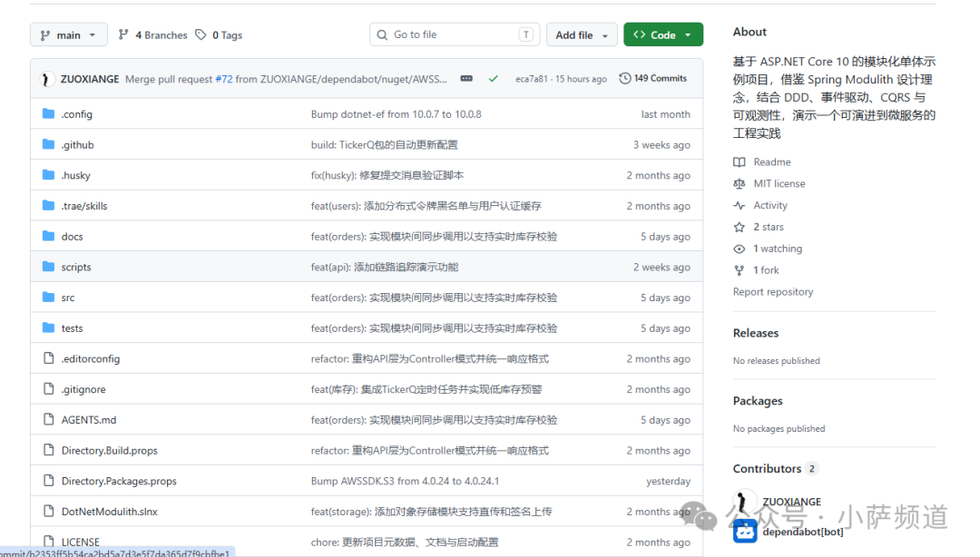The image size is (980, 557).
Task: Open the Releases heading link
Action: point(756,333)
